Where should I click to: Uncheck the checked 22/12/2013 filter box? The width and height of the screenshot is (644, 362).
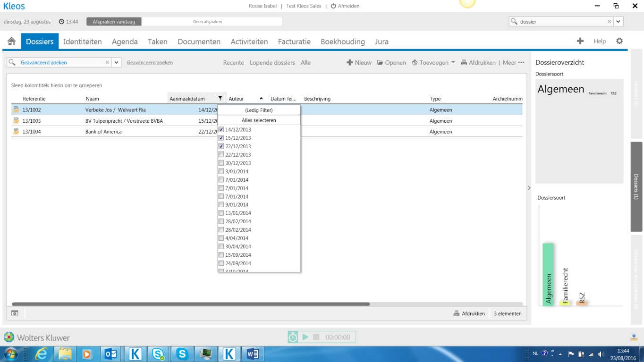click(x=221, y=146)
